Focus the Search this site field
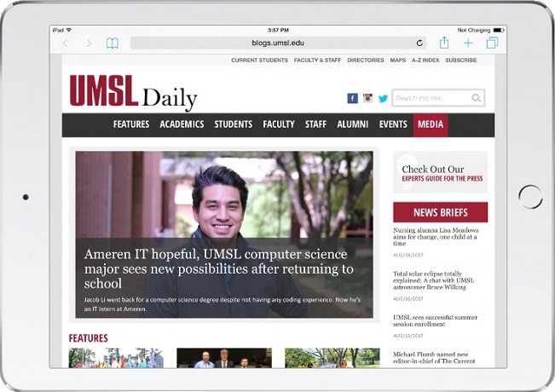 431,98
